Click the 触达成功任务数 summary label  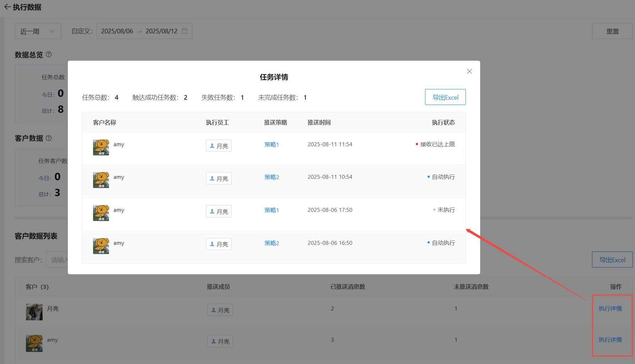pos(155,98)
